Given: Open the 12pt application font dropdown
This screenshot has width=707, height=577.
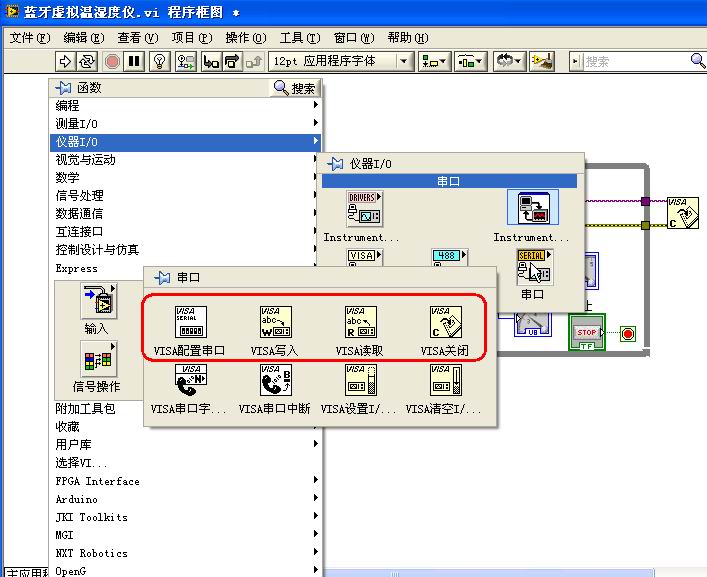Looking at the screenshot, I should tap(341, 62).
